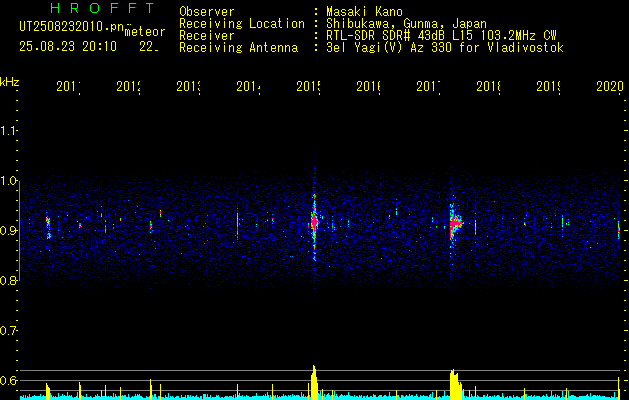Click the date 25.08.23 20:10 stamp
629x400 pixels.
(68, 47)
